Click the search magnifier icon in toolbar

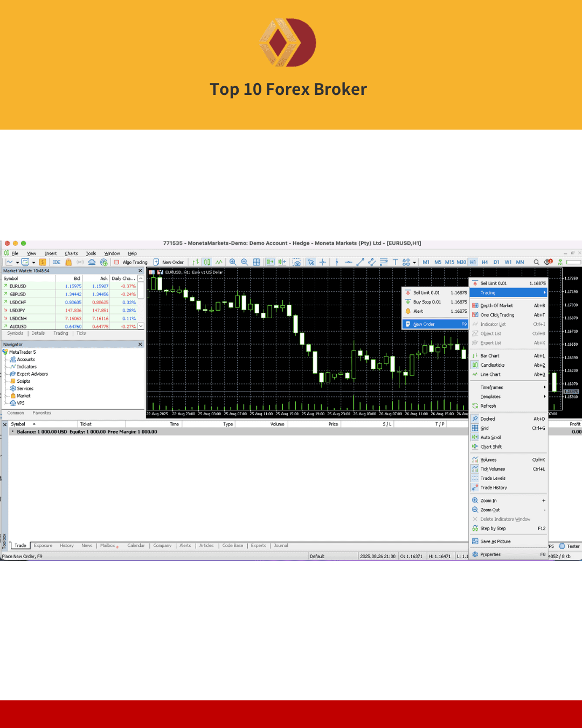(x=536, y=262)
